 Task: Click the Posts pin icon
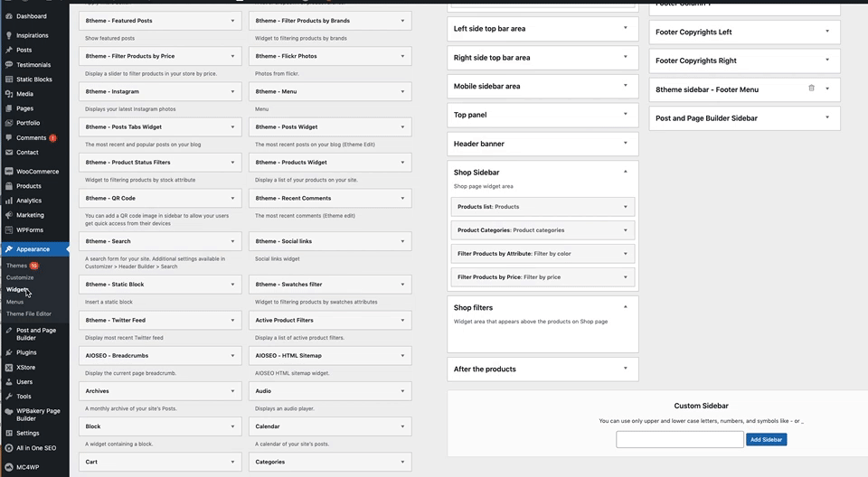pyautogui.click(x=9, y=50)
